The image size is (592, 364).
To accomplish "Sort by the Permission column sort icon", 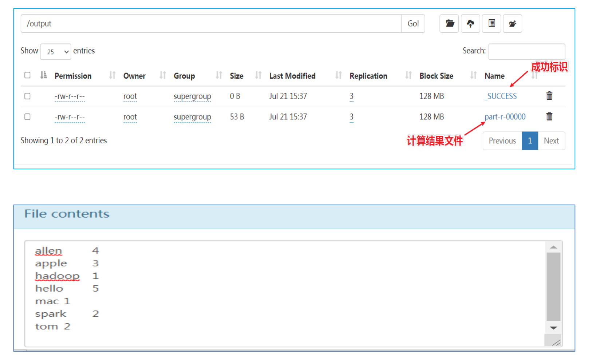I will click(x=112, y=75).
